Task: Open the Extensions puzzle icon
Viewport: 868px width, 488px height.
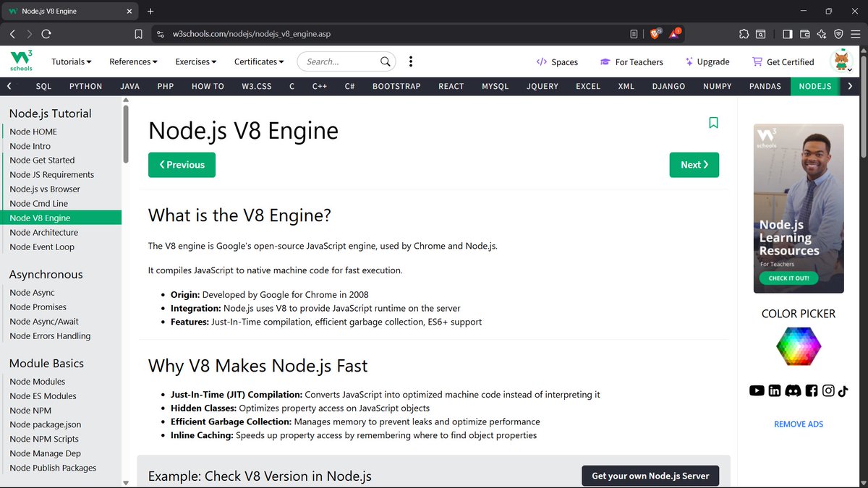Action: [744, 34]
